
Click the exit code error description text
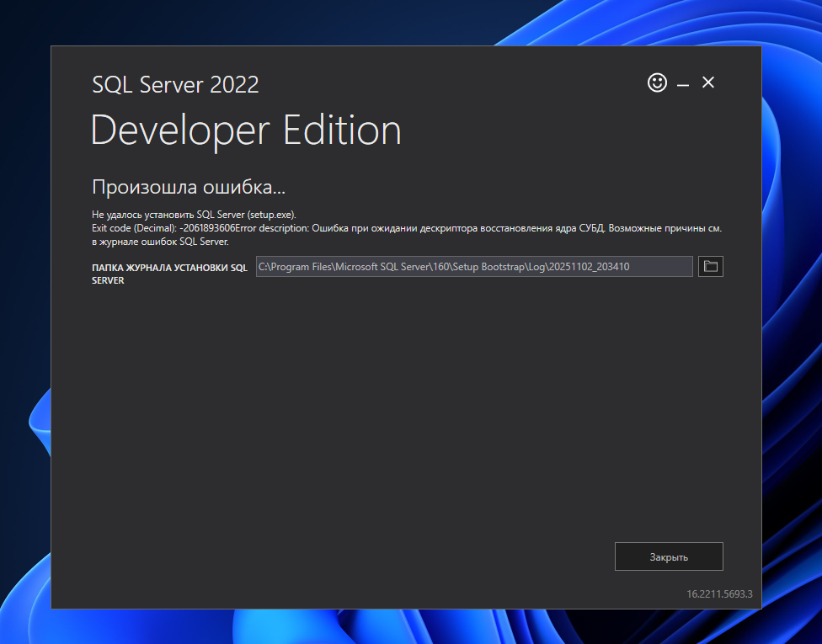point(406,235)
